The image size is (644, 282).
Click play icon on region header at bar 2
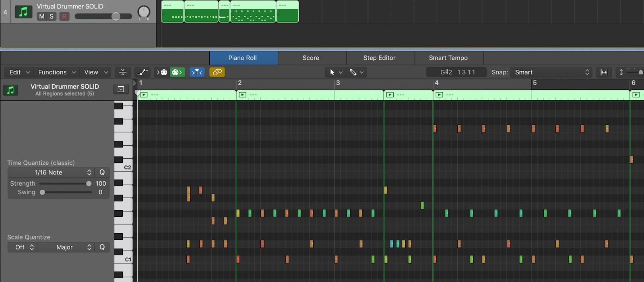coord(242,95)
